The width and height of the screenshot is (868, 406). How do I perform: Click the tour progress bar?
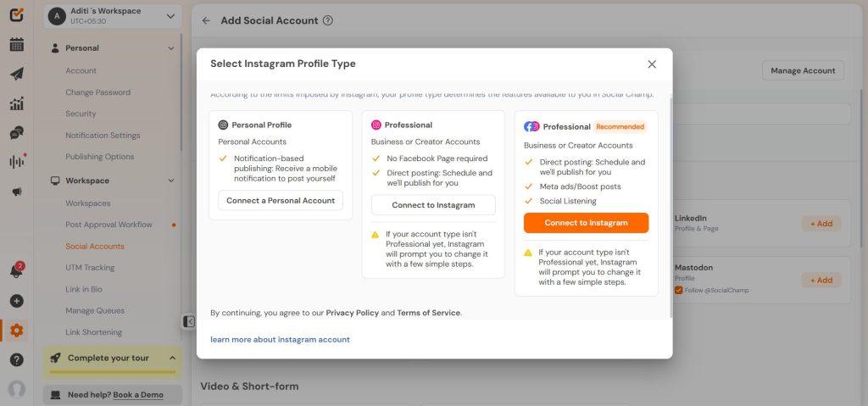[x=113, y=371]
